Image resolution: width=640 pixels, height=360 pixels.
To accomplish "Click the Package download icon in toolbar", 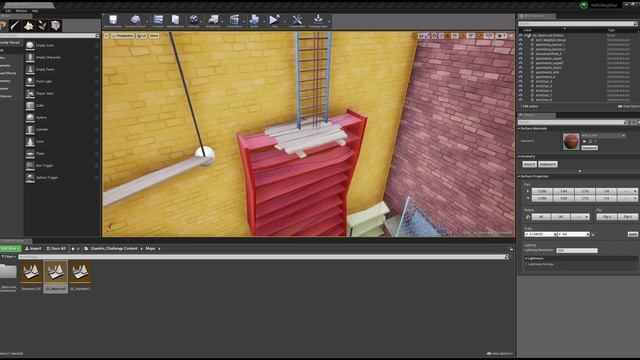I will tap(318, 19).
